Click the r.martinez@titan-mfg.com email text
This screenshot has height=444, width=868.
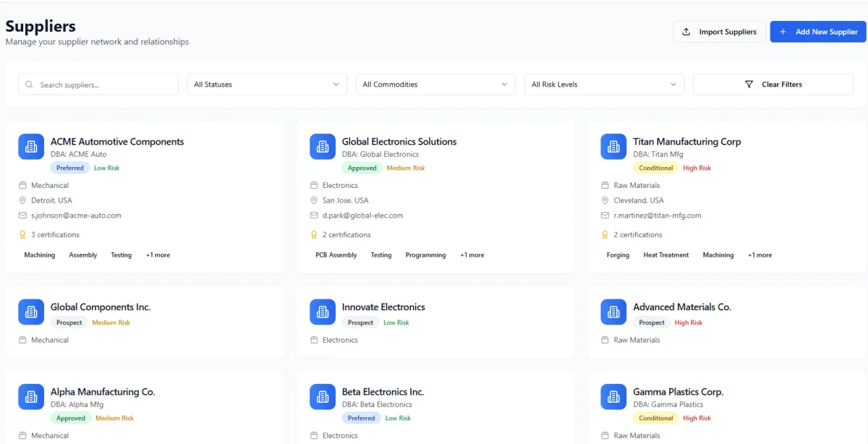pos(658,215)
